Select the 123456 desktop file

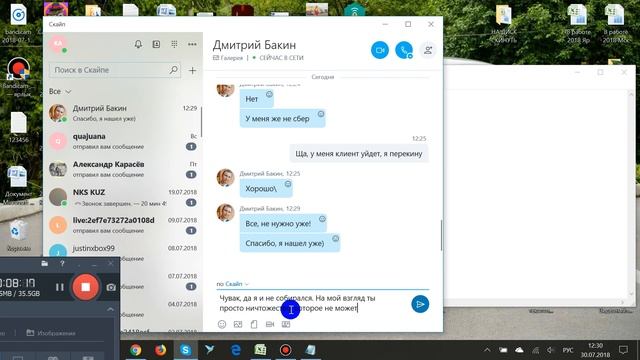[18, 128]
